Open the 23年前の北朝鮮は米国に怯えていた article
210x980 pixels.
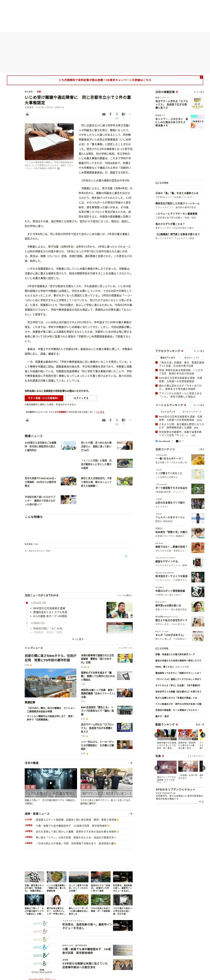tap(85, 965)
